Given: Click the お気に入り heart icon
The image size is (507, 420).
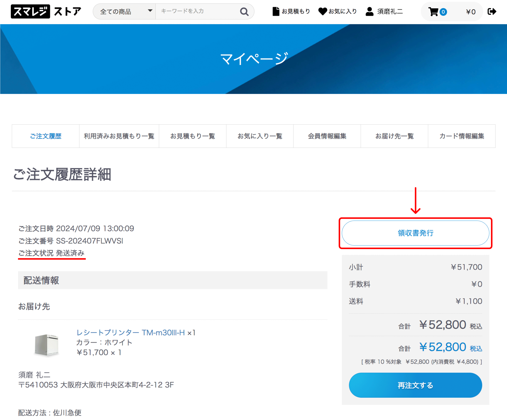Looking at the screenshot, I should tap(322, 11).
